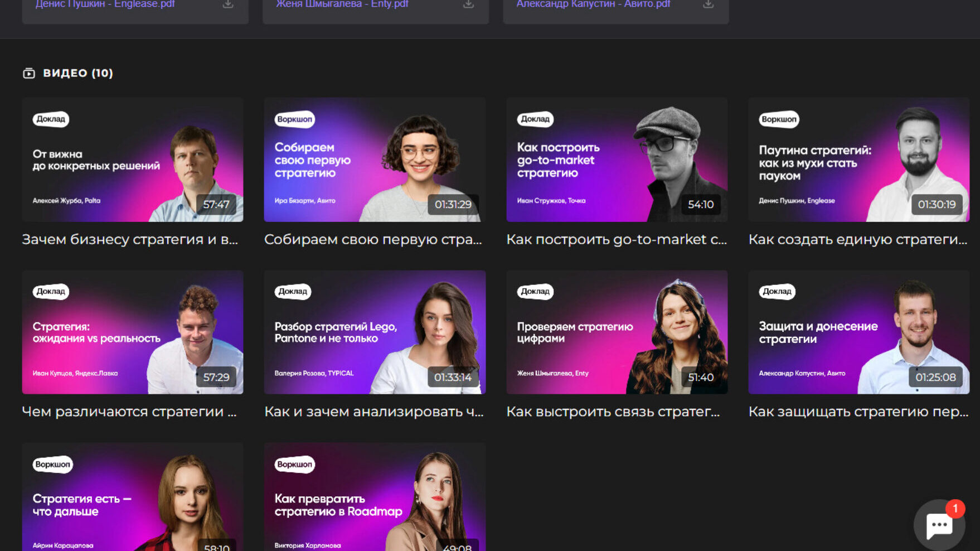Download Денис Пушкин Englease.pdf file icon

click(228, 4)
